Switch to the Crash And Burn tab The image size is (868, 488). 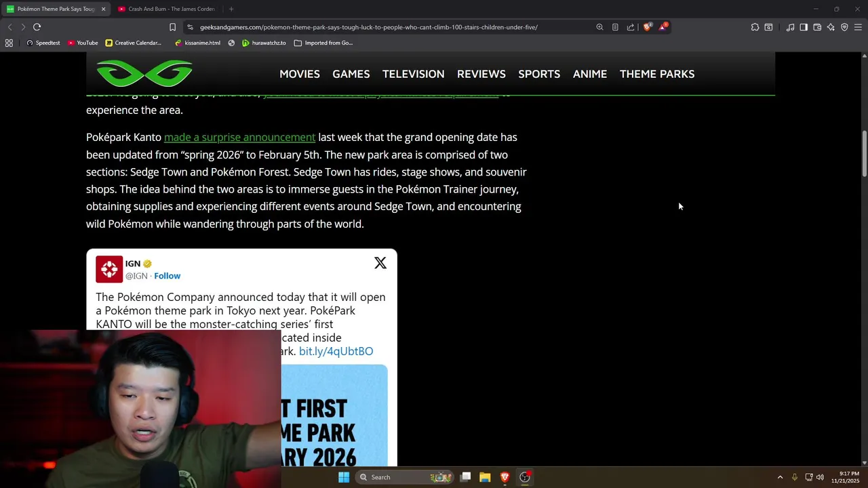click(x=166, y=9)
